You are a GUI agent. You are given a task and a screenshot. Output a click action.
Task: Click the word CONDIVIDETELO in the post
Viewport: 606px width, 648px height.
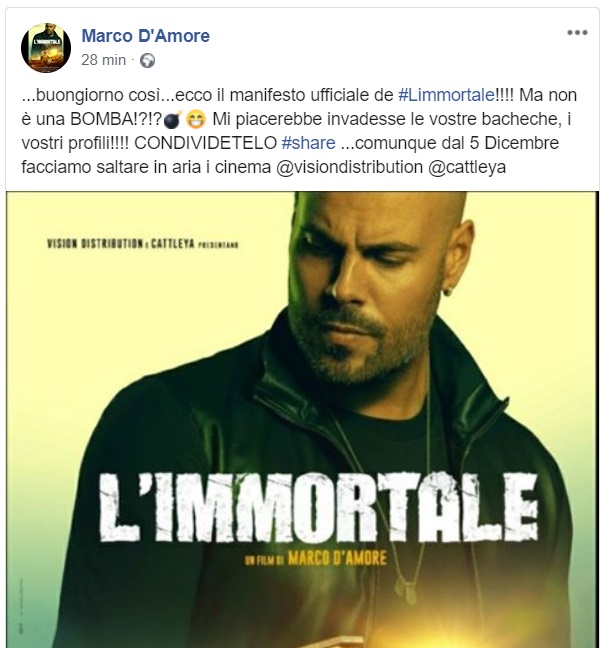pos(205,143)
